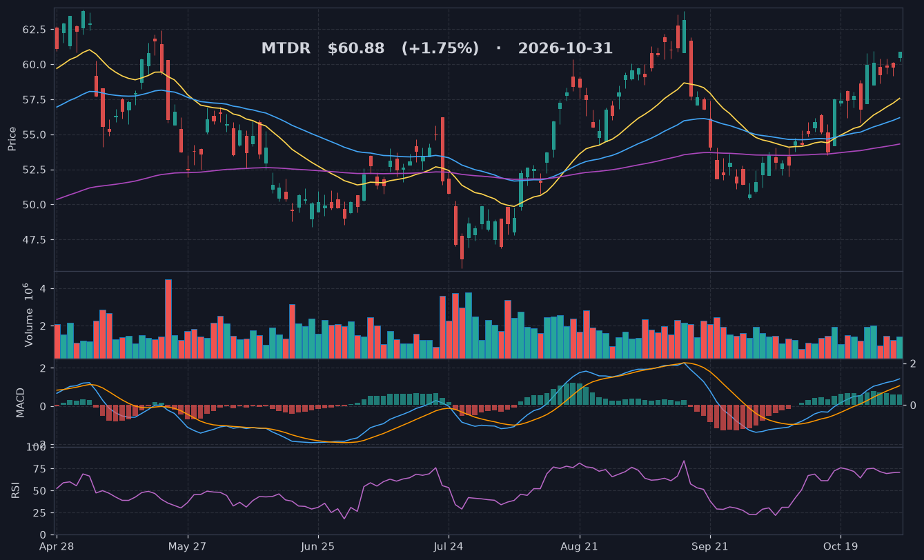
Task: Click the 47.5 price axis tick
Action: tap(35, 240)
